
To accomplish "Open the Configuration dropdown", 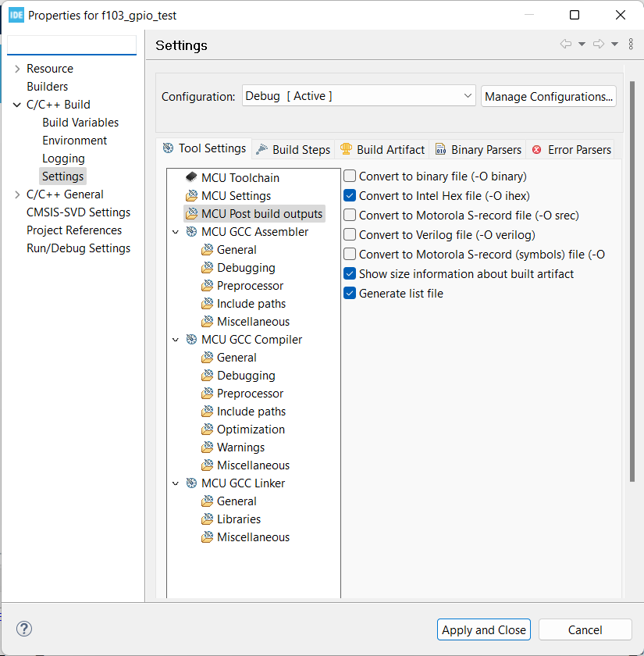I will (359, 96).
